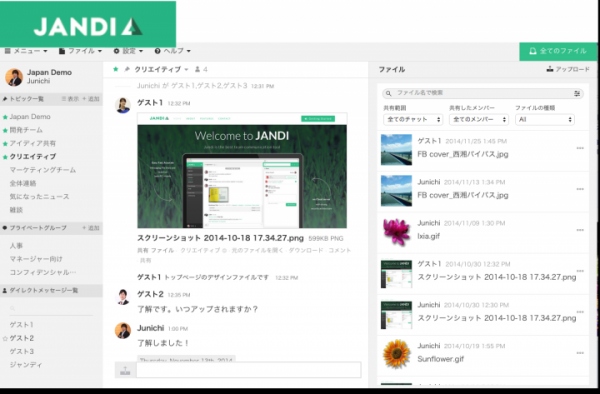Viewport: 600px width, 394px height.
Task: Open more options for Sunflower.gif
Action: tap(580, 353)
